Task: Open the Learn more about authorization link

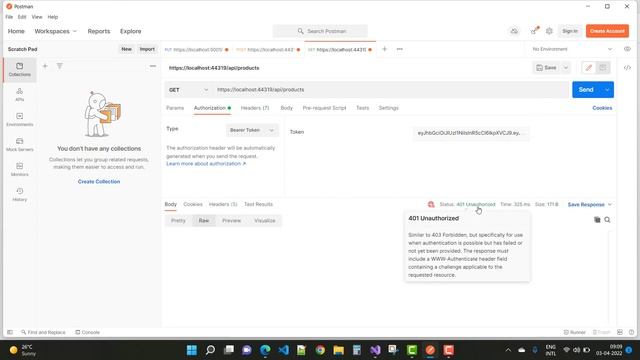Action: 206,164
